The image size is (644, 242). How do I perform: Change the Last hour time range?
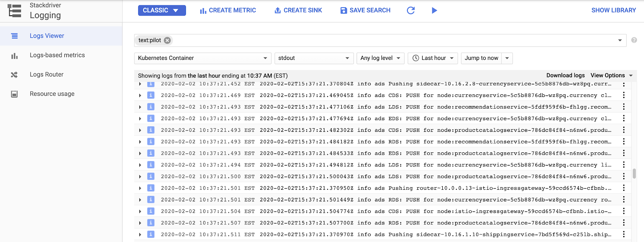pos(433,58)
